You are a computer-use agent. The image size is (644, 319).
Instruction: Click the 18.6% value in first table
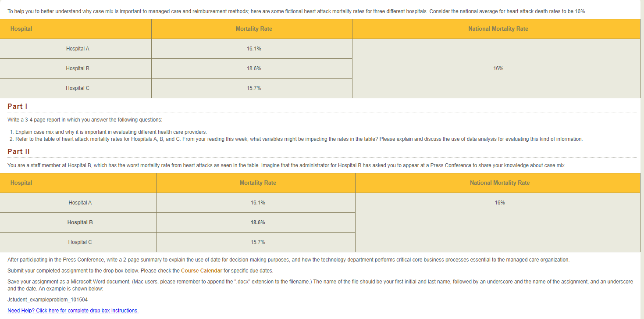pyautogui.click(x=254, y=68)
